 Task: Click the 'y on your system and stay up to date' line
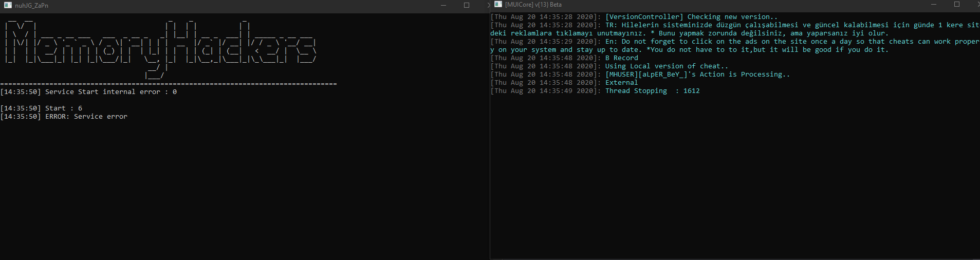click(x=689, y=50)
